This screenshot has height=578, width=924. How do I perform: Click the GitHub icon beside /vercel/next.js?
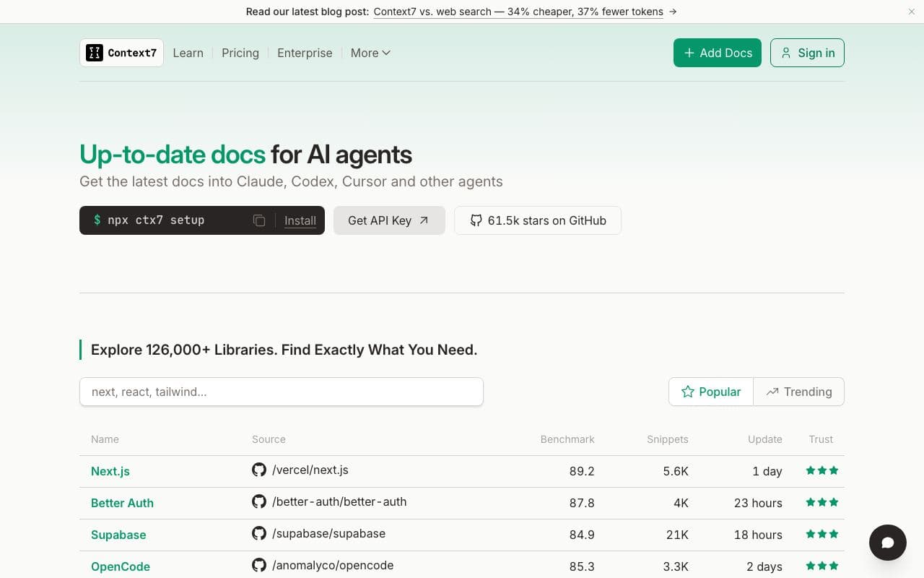(x=259, y=470)
